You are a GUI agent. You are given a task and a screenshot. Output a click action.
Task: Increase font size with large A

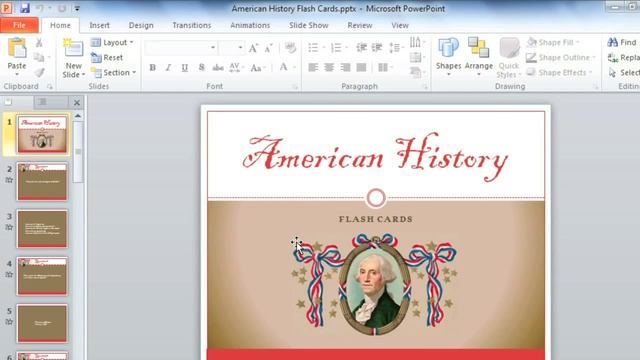[253, 48]
